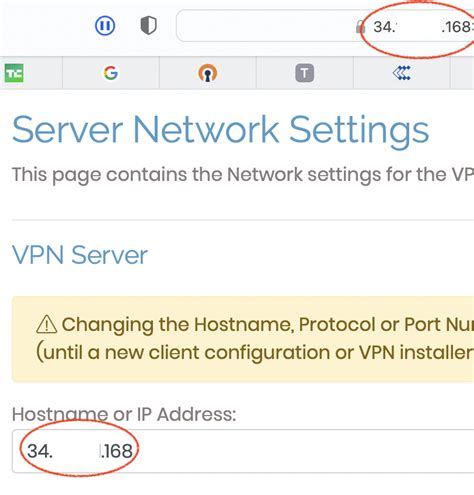474x495 pixels.
Task: Click the warning triangle icon
Action: 46,324
